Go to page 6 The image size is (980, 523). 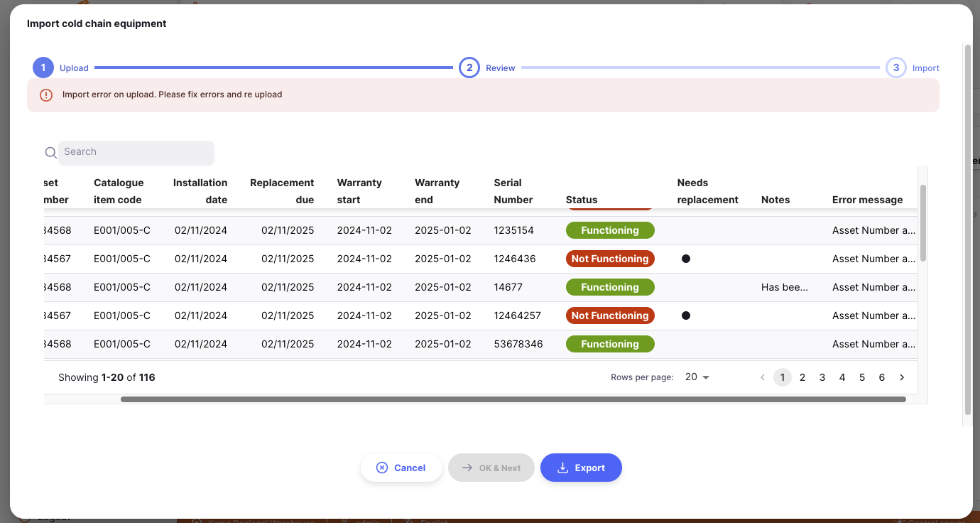(x=882, y=377)
